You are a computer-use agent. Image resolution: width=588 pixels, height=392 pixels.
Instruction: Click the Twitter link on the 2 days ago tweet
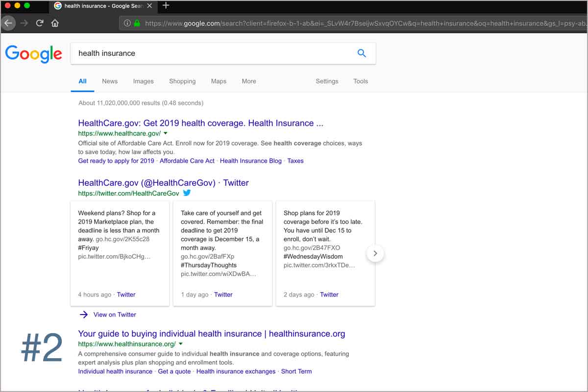coord(329,294)
